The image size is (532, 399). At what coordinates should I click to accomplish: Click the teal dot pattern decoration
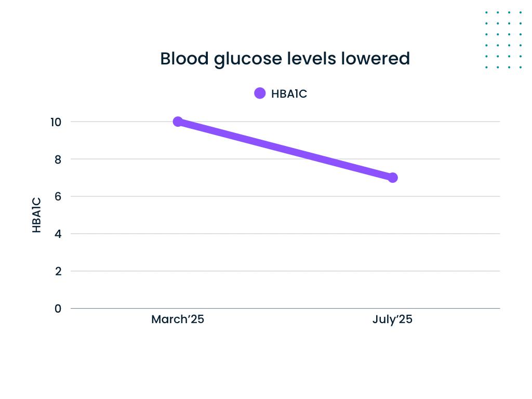tap(503, 39)
